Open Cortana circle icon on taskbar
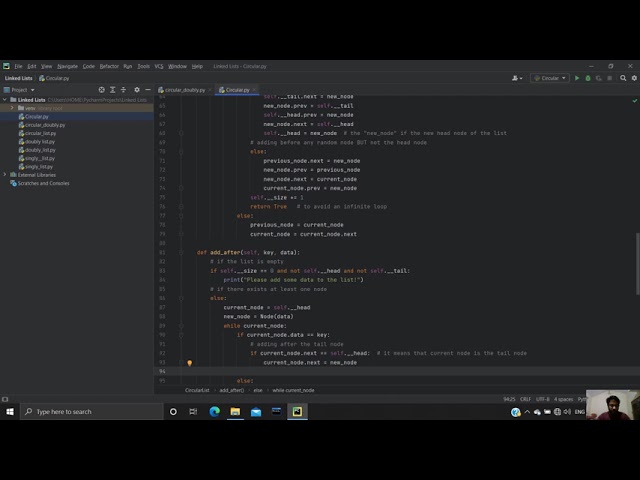This screenshot has height=480, width=640. coord(173,411)
